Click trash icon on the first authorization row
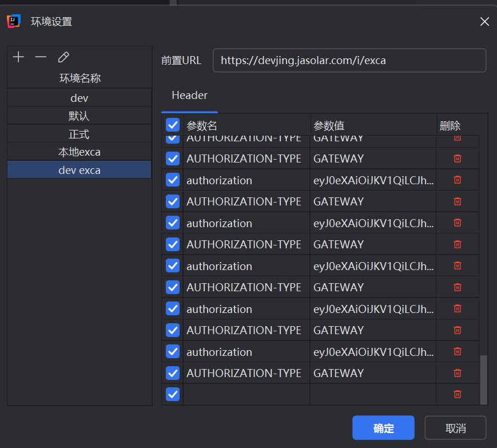The height and width of the screenshot is (448, 497). click(458, 180)
